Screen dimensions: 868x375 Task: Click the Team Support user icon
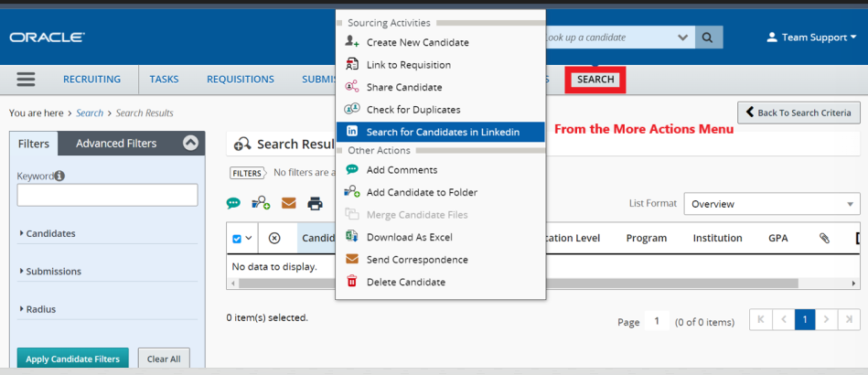click(772, 37)
